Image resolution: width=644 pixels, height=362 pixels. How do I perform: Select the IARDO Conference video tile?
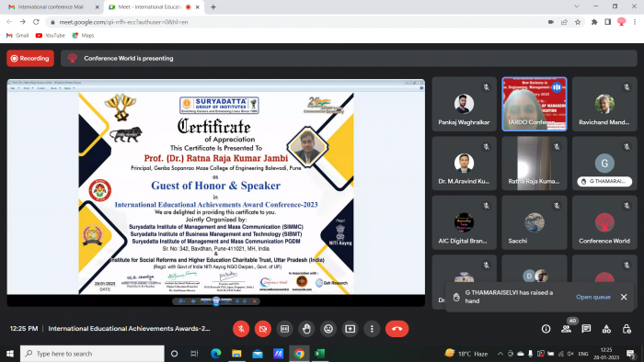535,104
